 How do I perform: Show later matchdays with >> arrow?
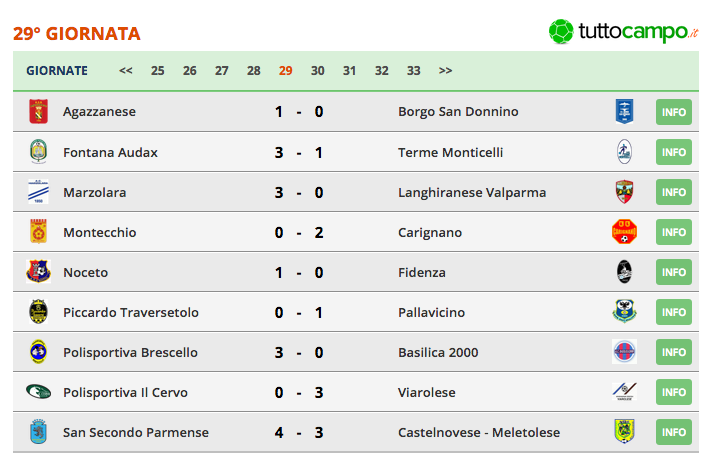coord(445,71)
